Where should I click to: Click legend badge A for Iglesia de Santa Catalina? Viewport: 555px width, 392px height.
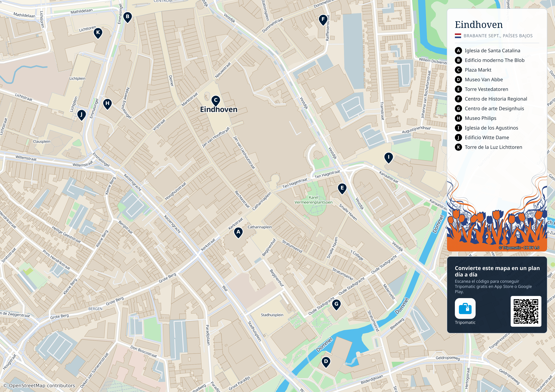pos(458,51)
